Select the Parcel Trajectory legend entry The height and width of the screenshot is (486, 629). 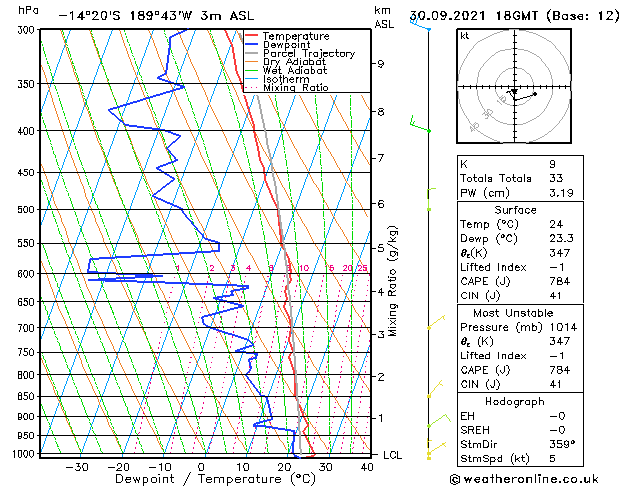(300, 53)
